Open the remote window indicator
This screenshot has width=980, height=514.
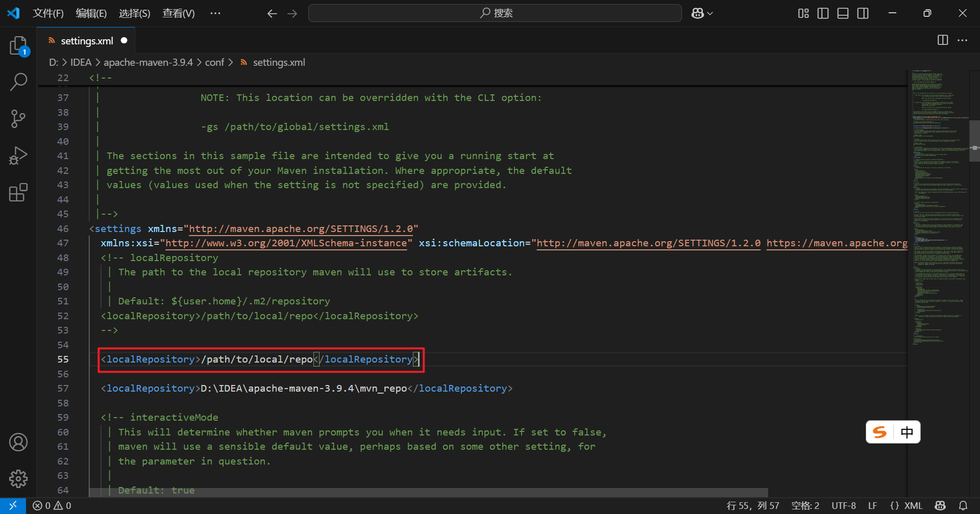[13, 506]
